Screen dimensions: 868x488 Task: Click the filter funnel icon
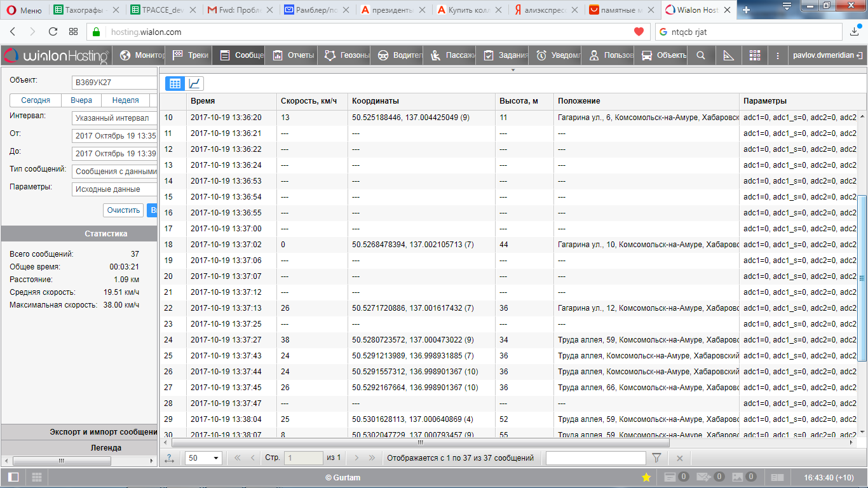pos(657,458)
